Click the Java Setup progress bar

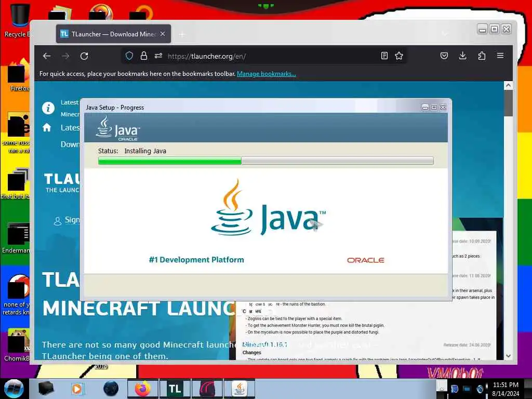(265, 161)
